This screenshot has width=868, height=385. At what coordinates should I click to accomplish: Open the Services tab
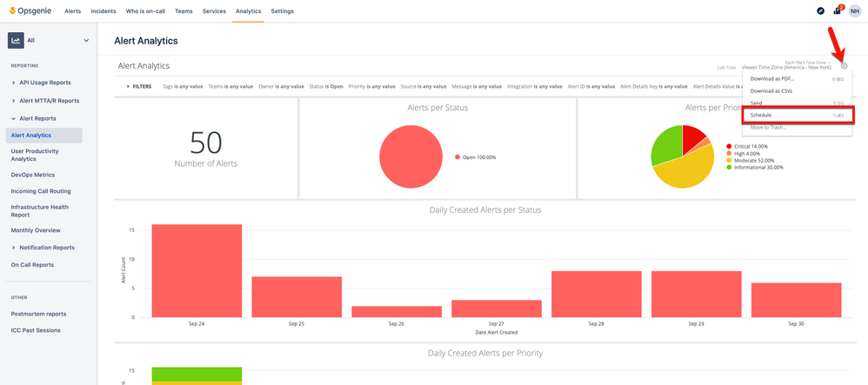pyautogui.click(x=214, y=11)
